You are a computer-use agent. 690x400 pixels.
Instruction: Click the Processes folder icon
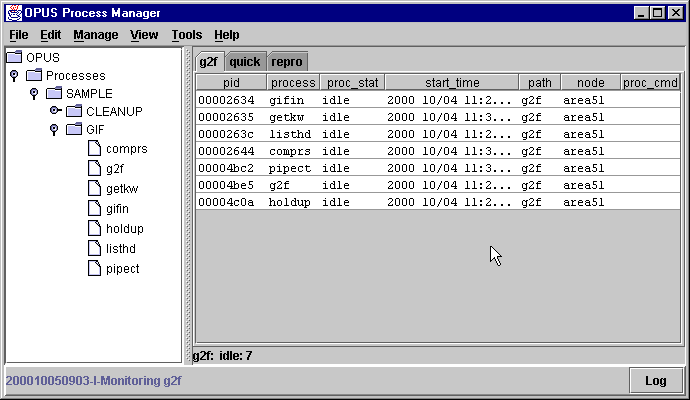tap(34, 75)
